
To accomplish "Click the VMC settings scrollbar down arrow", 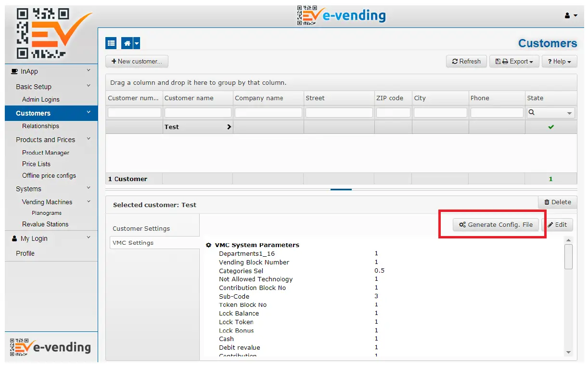I will 568,353.
